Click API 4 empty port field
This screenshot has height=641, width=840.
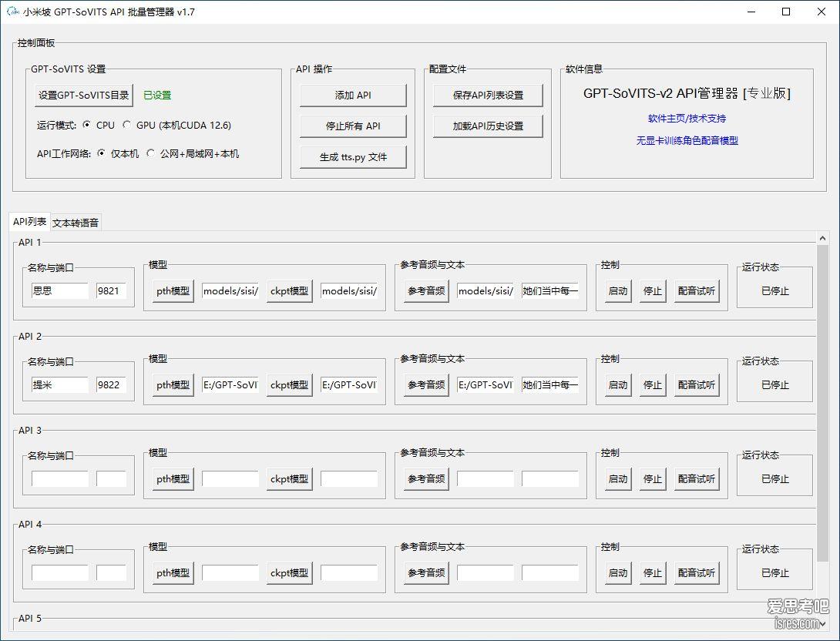(112, 572)
